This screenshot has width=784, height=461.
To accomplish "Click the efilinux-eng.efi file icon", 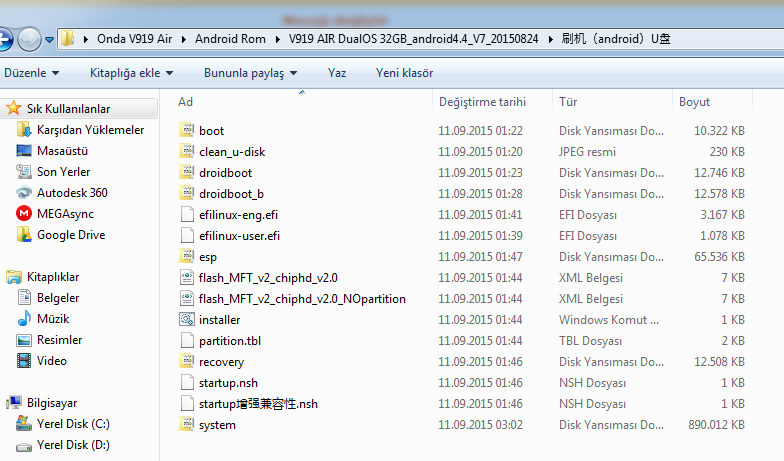I will [x=186, y=214].
